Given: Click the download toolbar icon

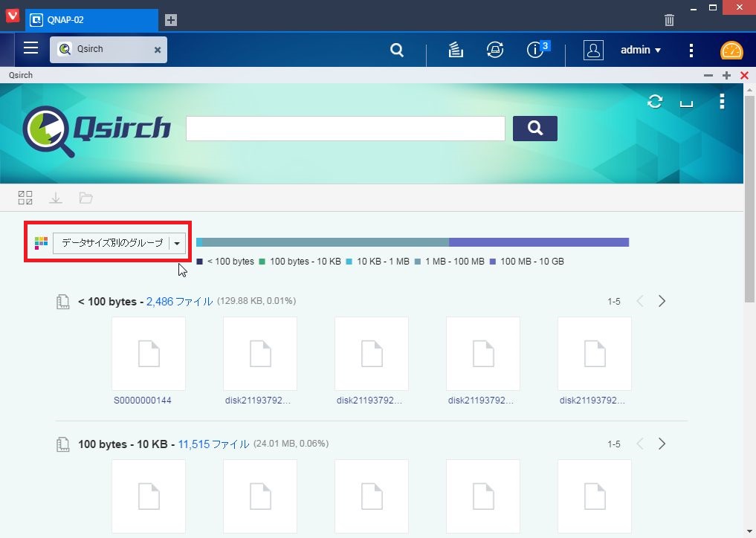Looking at the screenshot, I should (x=56, y=198).
